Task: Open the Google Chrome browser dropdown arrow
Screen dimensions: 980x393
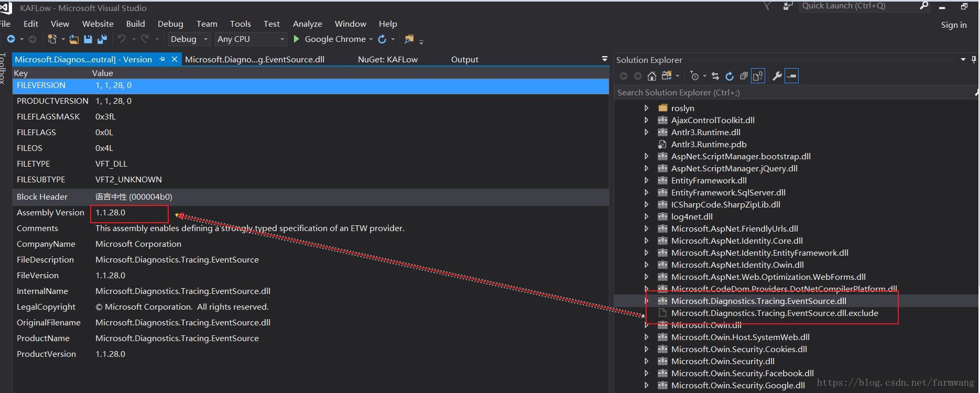Action: 371,39
